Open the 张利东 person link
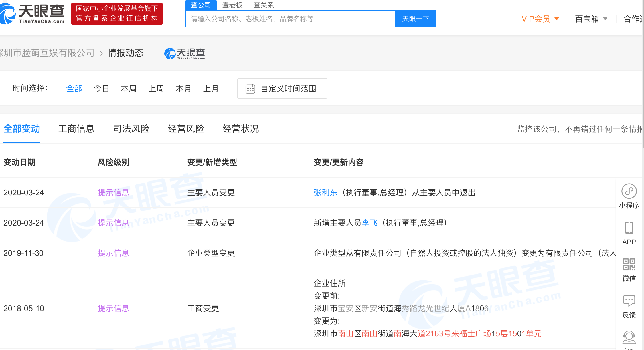The image size is (644, 350). coord(325,193)
